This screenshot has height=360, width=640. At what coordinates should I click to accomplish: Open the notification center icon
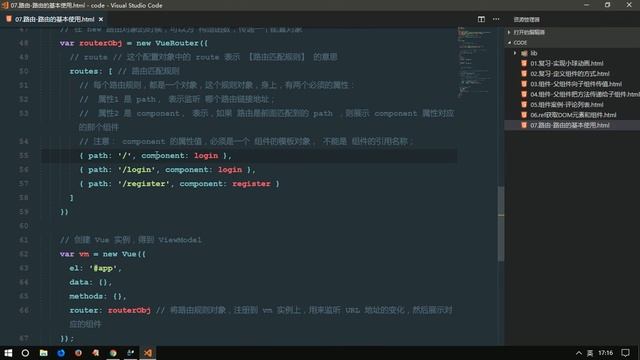point(625,353)
